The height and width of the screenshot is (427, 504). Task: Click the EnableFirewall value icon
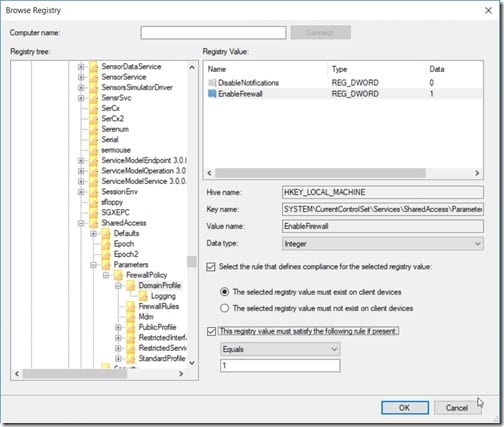[212, 94]
